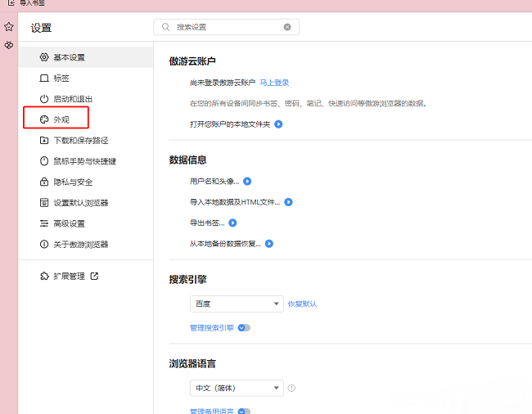Click 打开您账户的本地文件夹 text
The height and width of the screenshot is (414, 532).
(230, 124)
